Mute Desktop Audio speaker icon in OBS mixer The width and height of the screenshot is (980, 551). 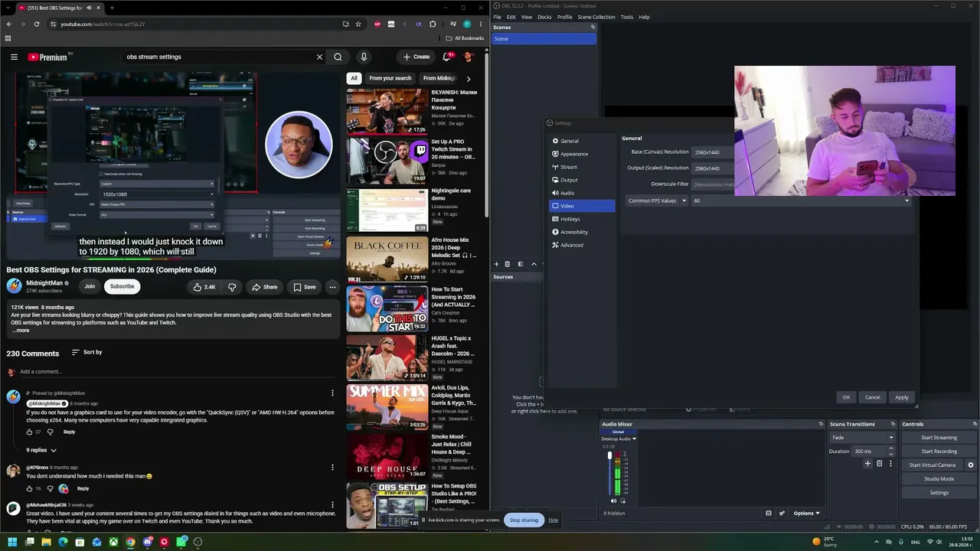pyautogui.click(x=613, y=501)
